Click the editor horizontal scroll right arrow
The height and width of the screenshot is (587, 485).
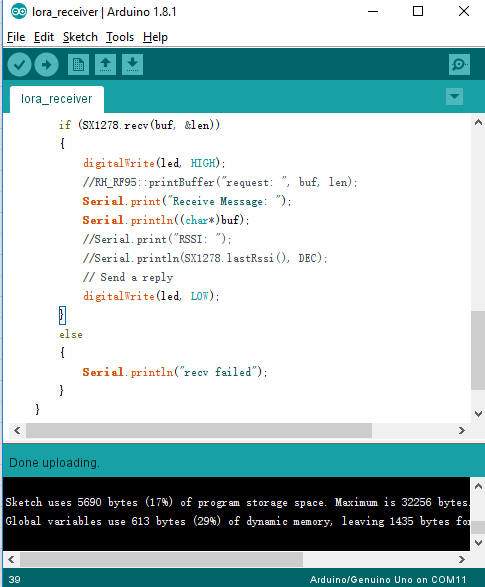[462, 431]
